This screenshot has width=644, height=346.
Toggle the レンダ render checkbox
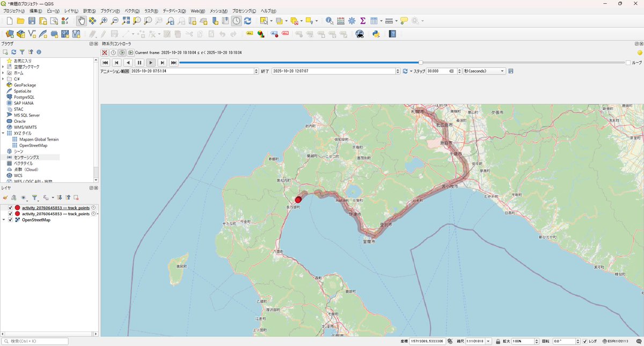(x=585, y=341)
